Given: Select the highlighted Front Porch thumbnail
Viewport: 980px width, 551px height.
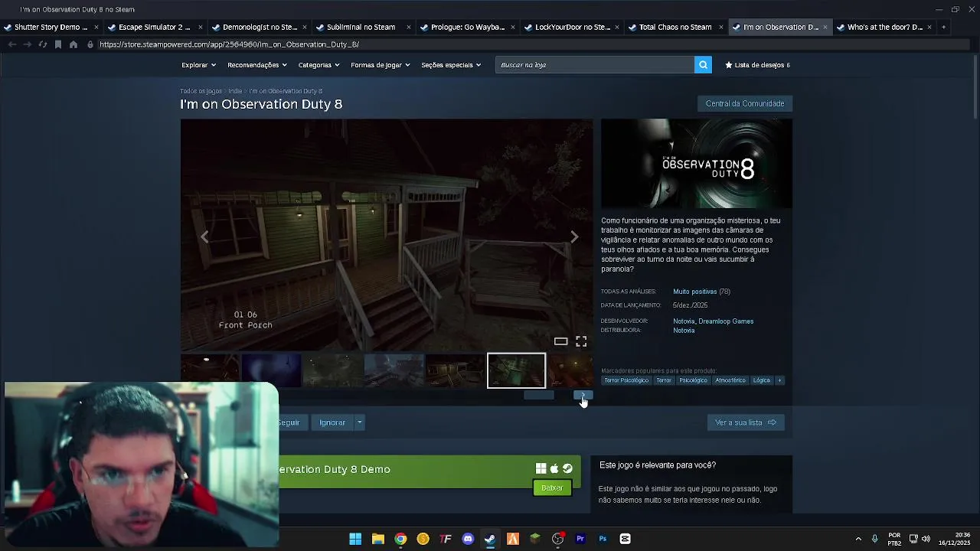Looking at the screenshot, I should (x=517, y=370).
